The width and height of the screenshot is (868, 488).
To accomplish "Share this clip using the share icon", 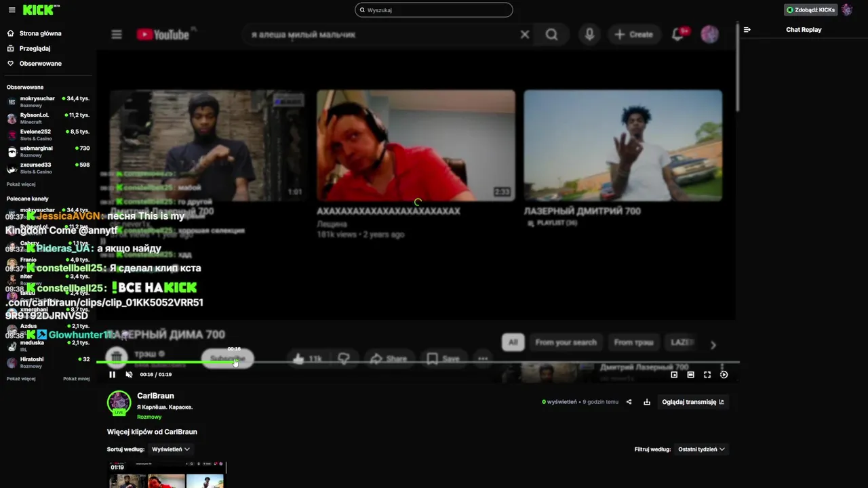I will click(629, 402).
